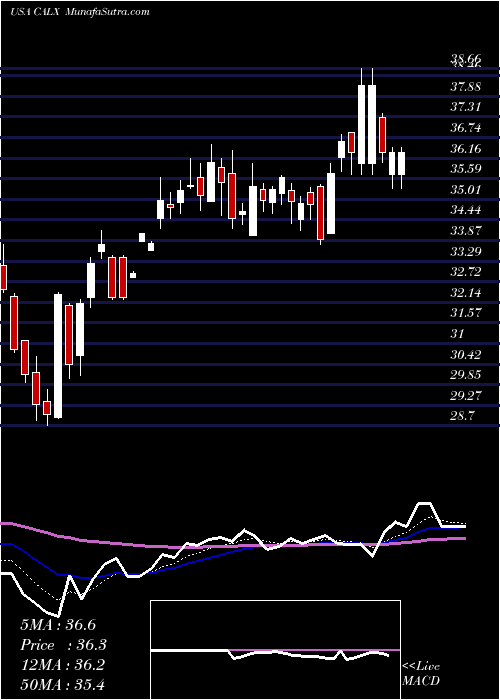Select the 37.88 price axis label
Viewport: 500px width, 700px height.
click(x=466, y=87)
